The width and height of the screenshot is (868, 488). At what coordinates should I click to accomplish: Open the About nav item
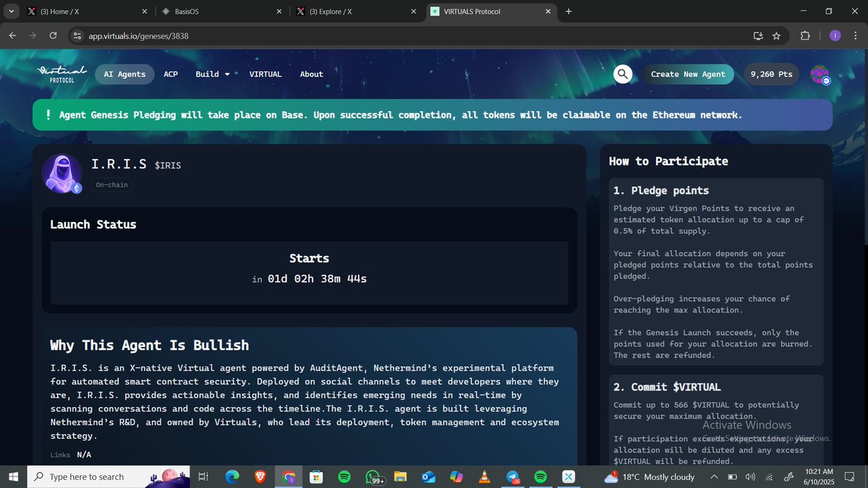[x=311, y=74]
